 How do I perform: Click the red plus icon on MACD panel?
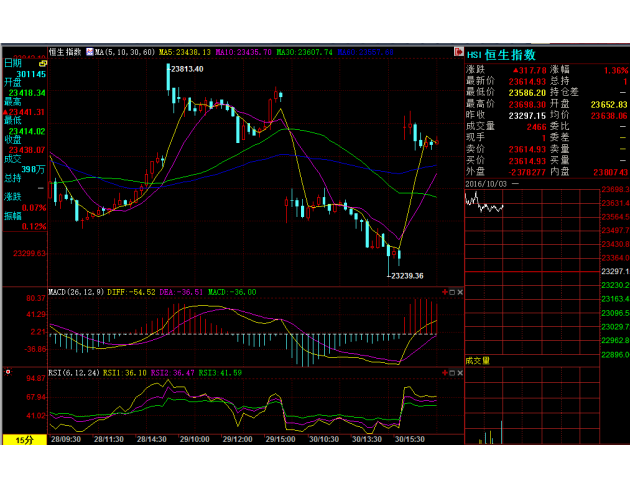tap(445, 292)
